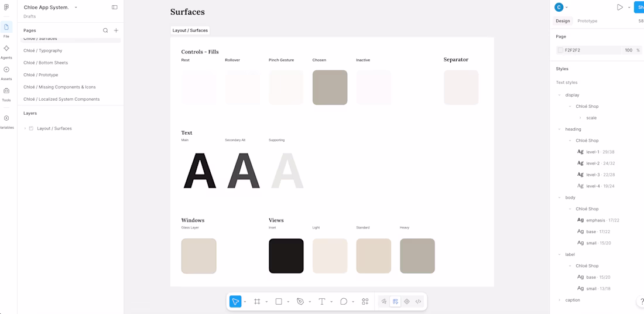Expand the scale style group
Image resolution: width=644 pixels, height=314 pixels.
pos(580,118)
